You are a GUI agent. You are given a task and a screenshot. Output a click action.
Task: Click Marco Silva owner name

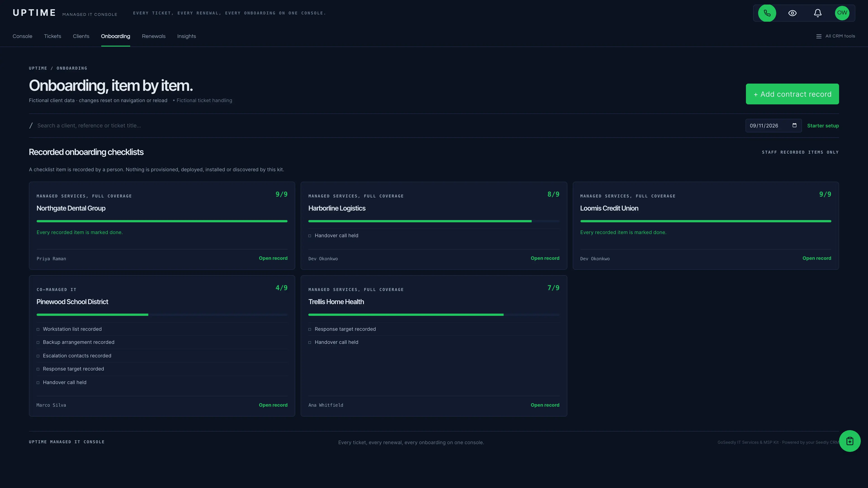click(x=51, y=405)
